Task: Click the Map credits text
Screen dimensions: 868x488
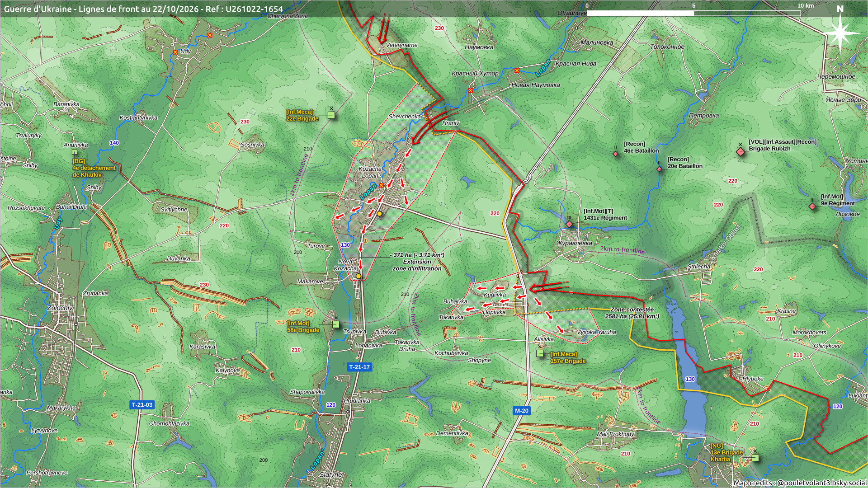Action: pyautogui.click(x=800, y=483)
